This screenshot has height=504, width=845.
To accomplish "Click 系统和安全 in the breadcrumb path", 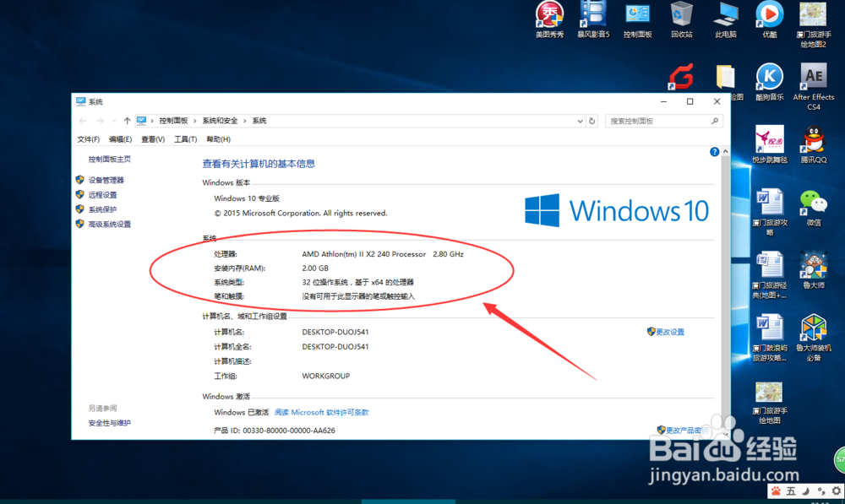I will click(x=220, y=122).
